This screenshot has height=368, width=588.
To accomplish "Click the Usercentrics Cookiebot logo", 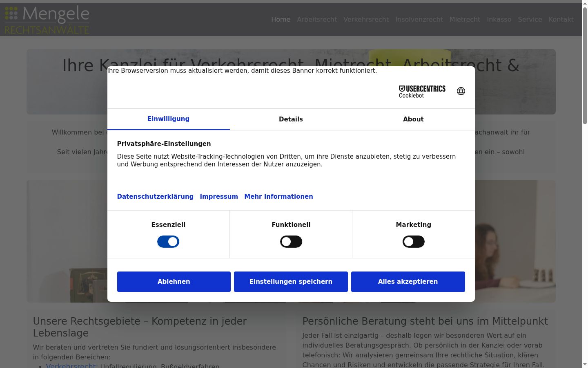I will (x=422, y=92).
